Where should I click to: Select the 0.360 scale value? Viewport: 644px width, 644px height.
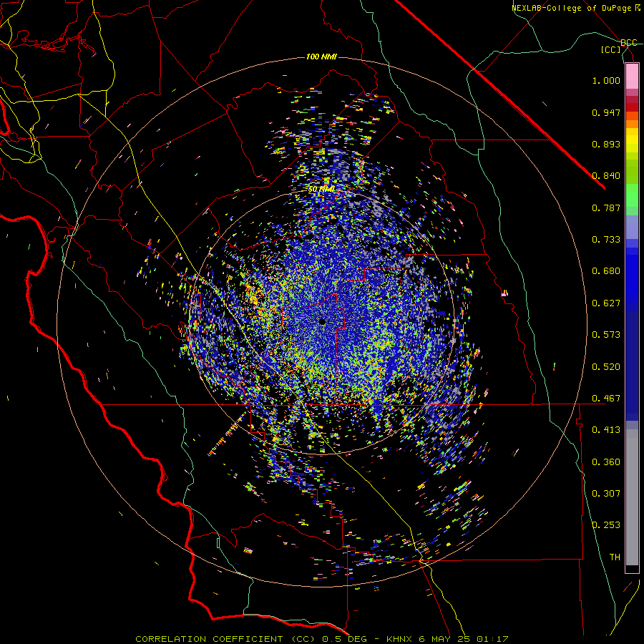tap(606, 462)
